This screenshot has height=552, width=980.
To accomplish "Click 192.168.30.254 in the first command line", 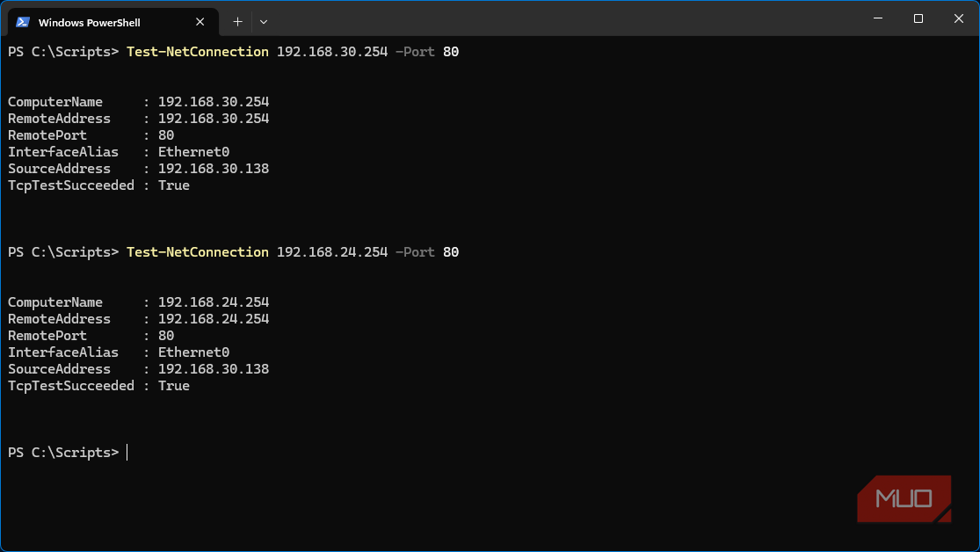I will point(332,51).
